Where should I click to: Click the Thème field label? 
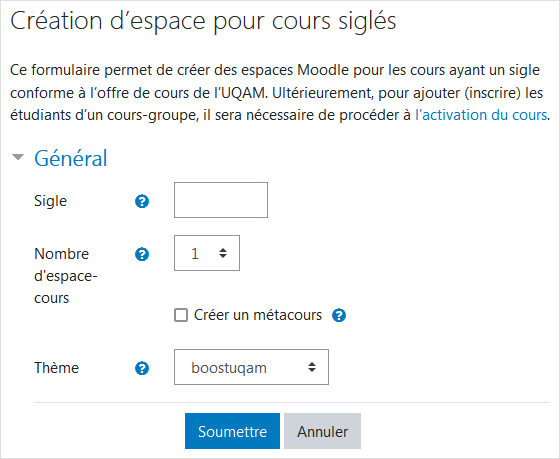point(56,368)
